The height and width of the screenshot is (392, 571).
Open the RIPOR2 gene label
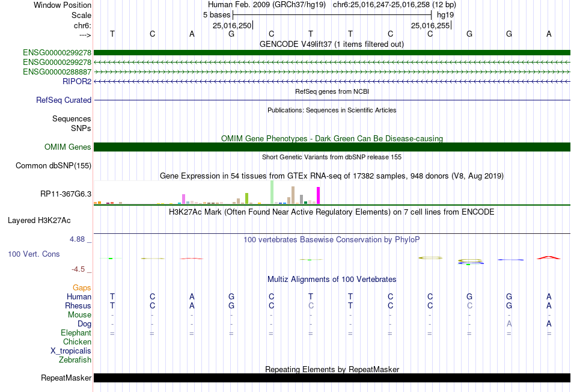tap(77, 81)
